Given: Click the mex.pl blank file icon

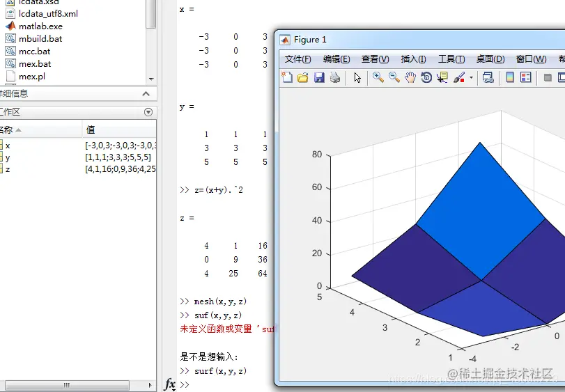Looking at the screenshot, I should pos(11,77).
